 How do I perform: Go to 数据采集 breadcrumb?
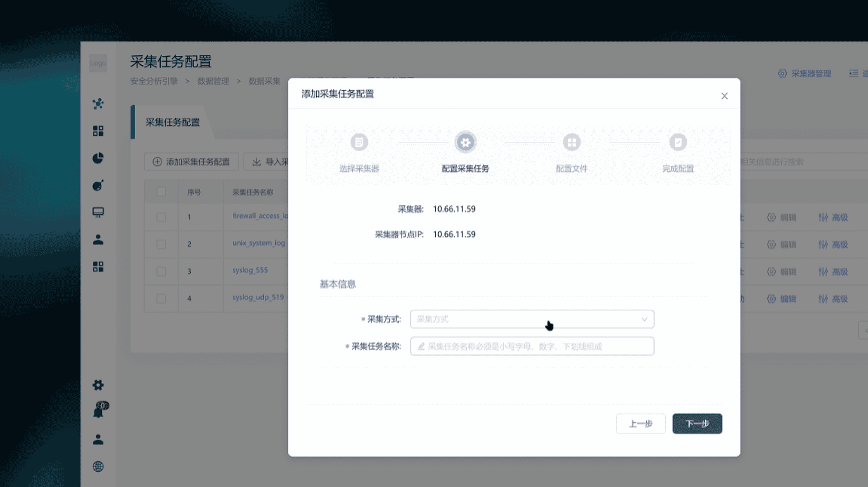tap(265, 81)
